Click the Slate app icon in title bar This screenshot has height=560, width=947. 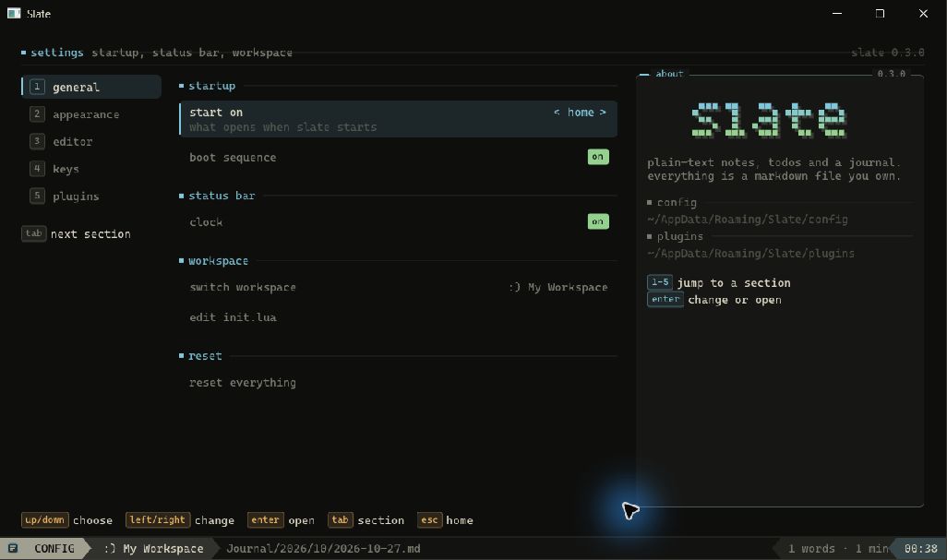(x=14, y=13)
